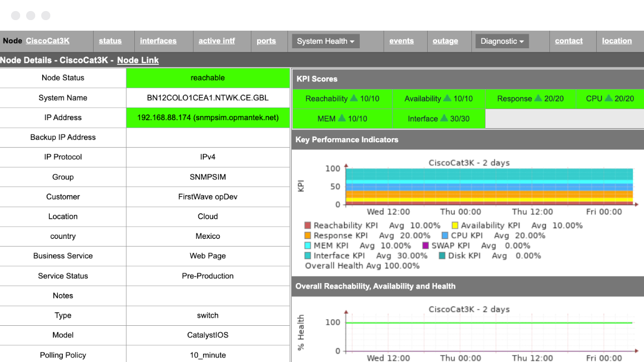Follow the Node Link hyperlink
This screenshot has height=362, width=644.
[138, 60]
